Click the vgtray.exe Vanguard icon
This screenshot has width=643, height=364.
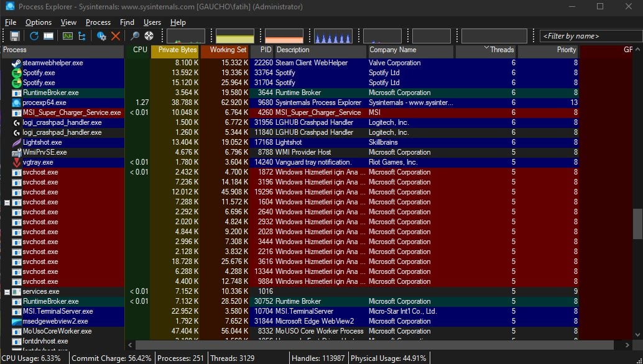click(16, 163)
